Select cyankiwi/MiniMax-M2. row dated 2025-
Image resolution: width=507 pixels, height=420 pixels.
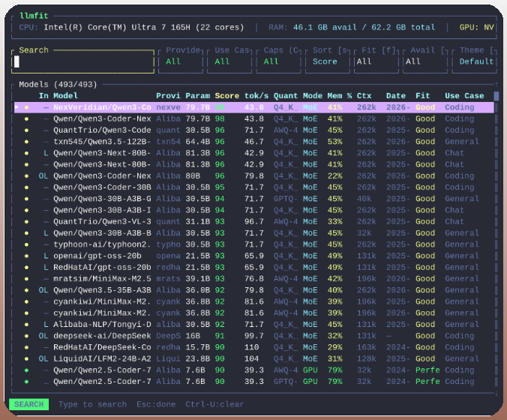pyautogui.click(x=254, y=301)
